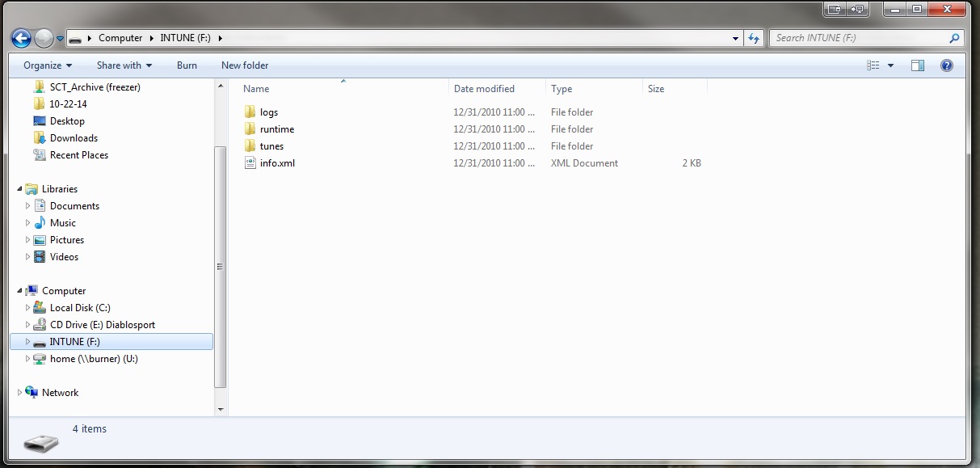The image size is (980, 468).
Task: Click the Network icon in tree
Action: (x=32, y=393)
